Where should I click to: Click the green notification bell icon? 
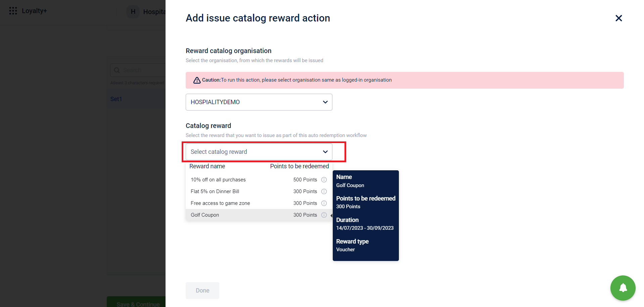click(623, 288)
